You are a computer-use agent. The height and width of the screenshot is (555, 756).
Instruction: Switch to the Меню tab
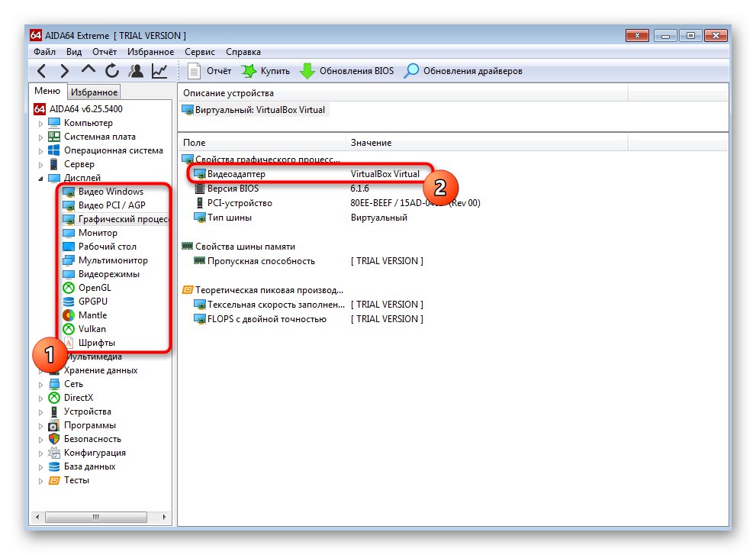click(47, 91)
